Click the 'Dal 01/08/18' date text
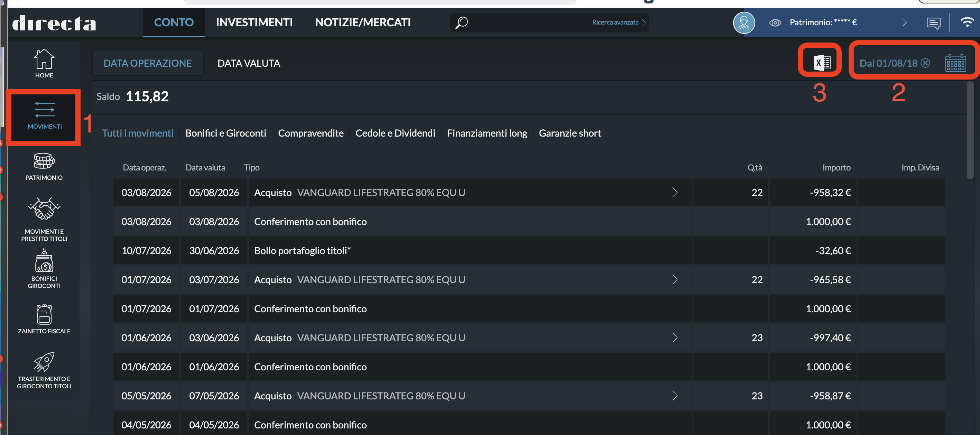 click(x=888, y=63)
